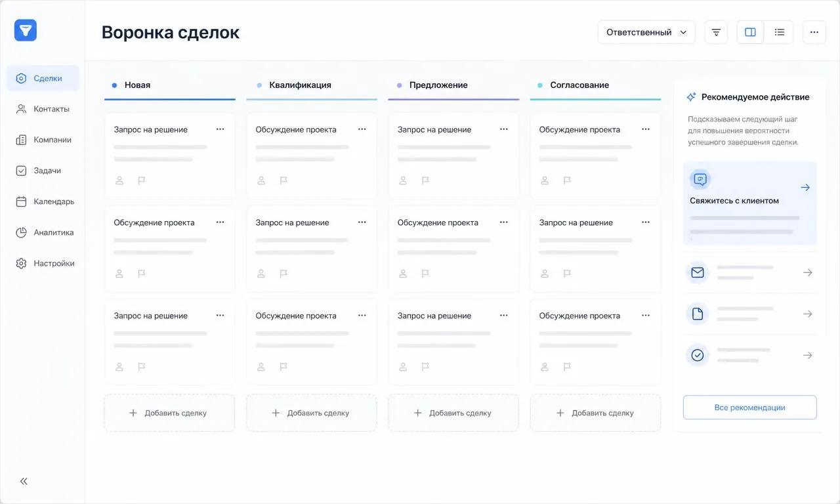
Task: Open Настройки in sidebar
Action: 43,263
